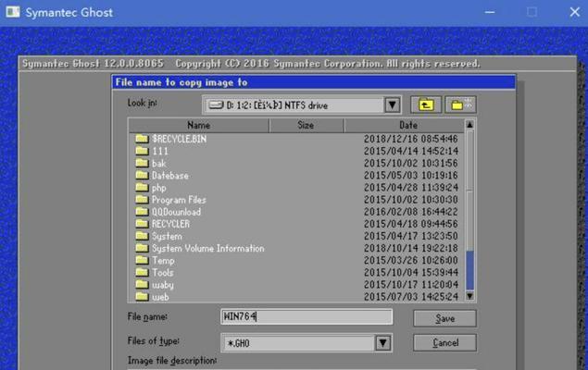The height and width of the screenshot is (370, 588).
Task: Select the QQDownload folder icon
Action: (x=142, y=212)
